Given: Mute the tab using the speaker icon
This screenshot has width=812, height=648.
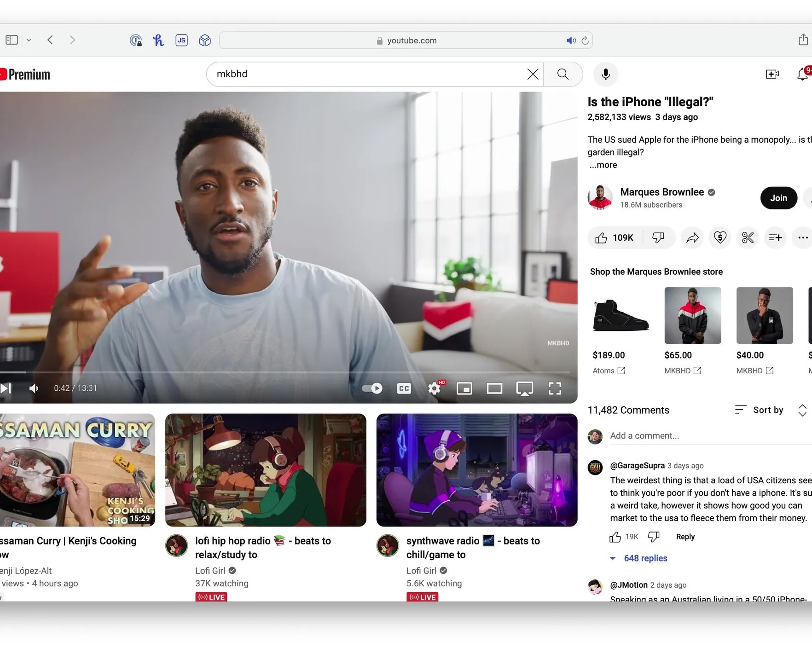Looking at the screenshot, I should tap(571, 40).
